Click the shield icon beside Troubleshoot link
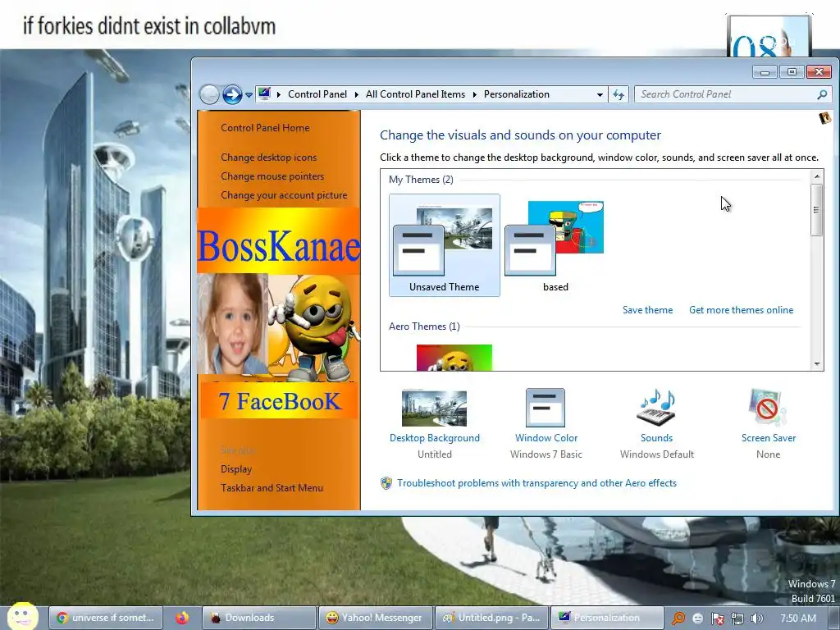 coord(386,482)
